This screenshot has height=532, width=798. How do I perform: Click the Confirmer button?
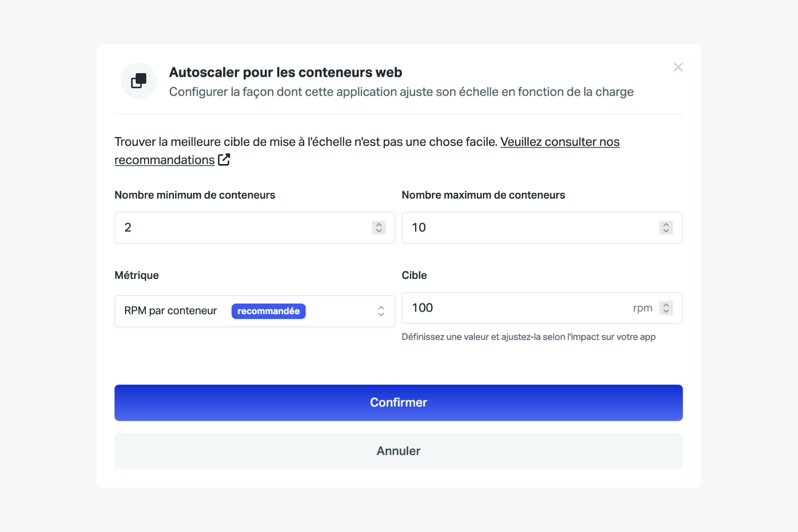pos(399,402)
